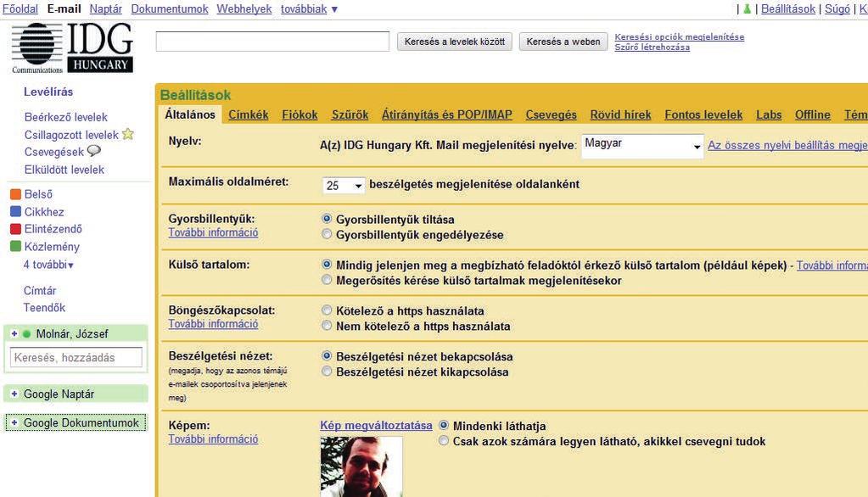Click Levélírás to compose mail
The image size is (868, 497).
[48, 92]
